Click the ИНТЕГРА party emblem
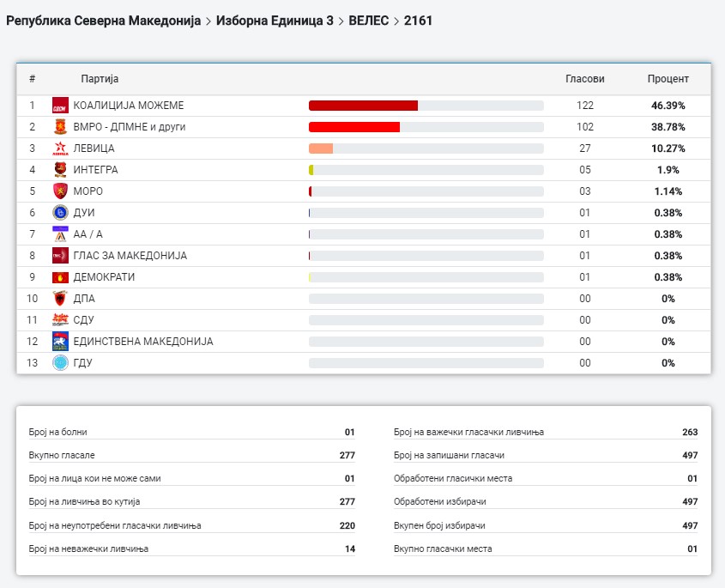The height and width of the screenshot is (588, 725). [60, 170]
